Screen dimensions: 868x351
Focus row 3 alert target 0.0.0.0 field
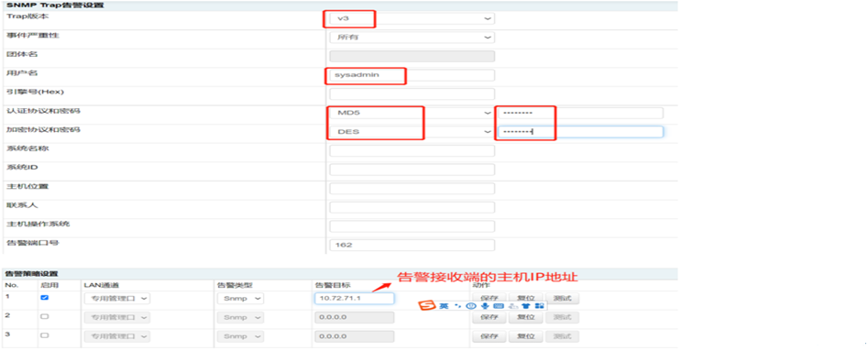[354, 336]
